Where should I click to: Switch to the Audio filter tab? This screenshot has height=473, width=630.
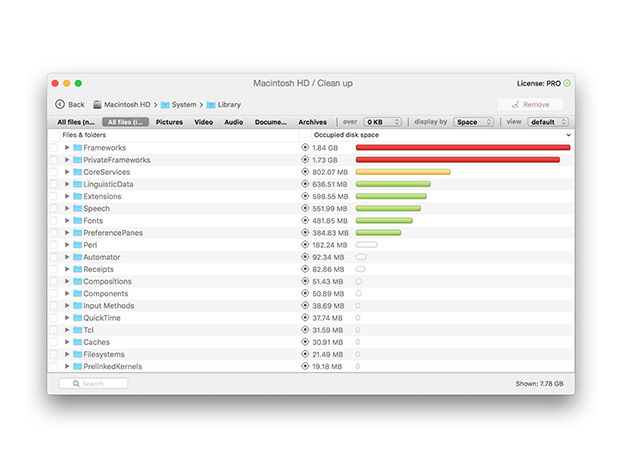[234, 122]
